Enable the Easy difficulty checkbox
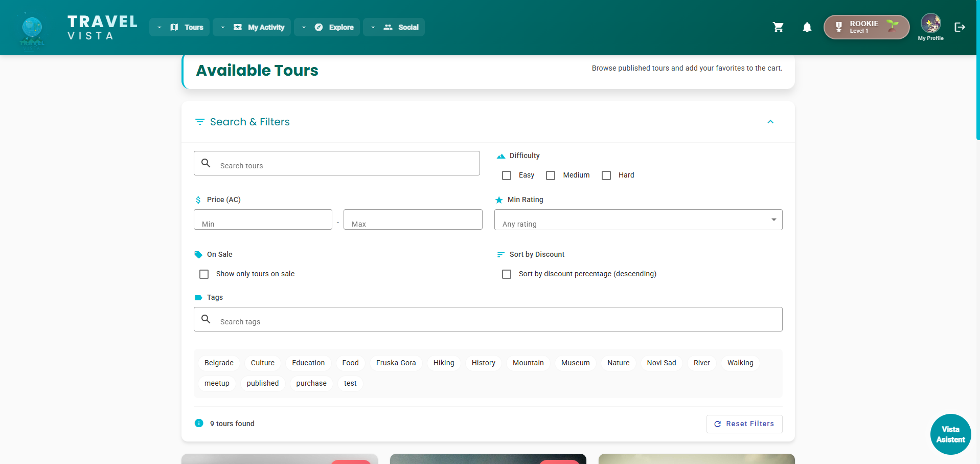 (x=507, y=175)
